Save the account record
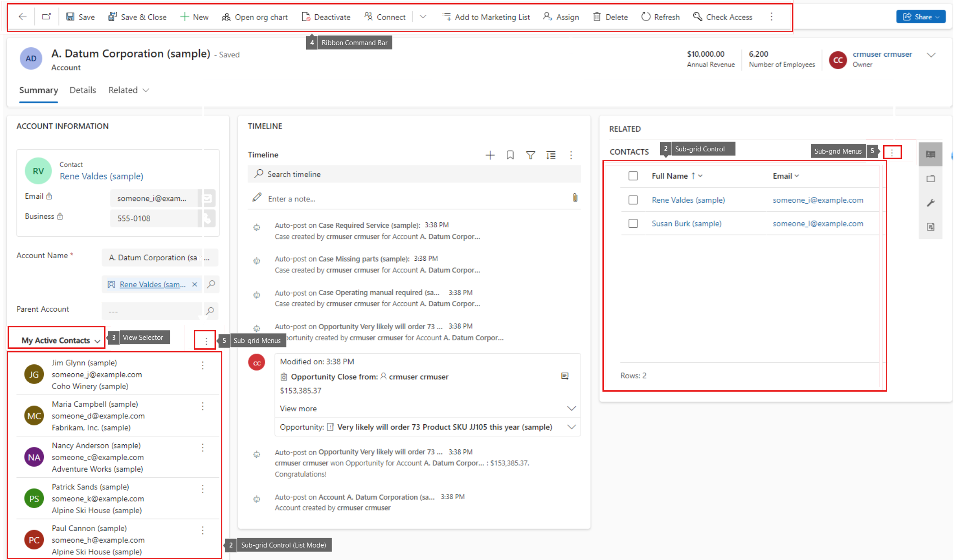Screen dimensions: 956x560 (80, 17)
